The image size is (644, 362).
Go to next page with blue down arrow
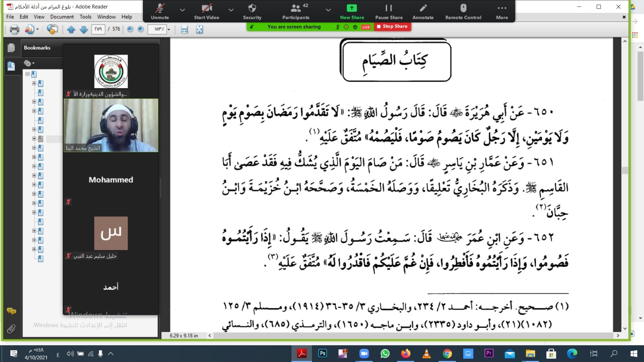(84, 29)
